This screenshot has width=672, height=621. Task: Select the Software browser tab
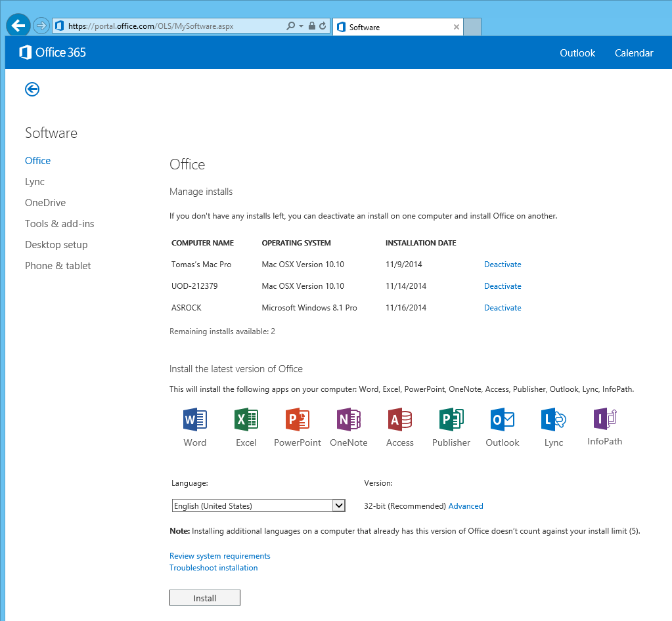tap(397, 27)
